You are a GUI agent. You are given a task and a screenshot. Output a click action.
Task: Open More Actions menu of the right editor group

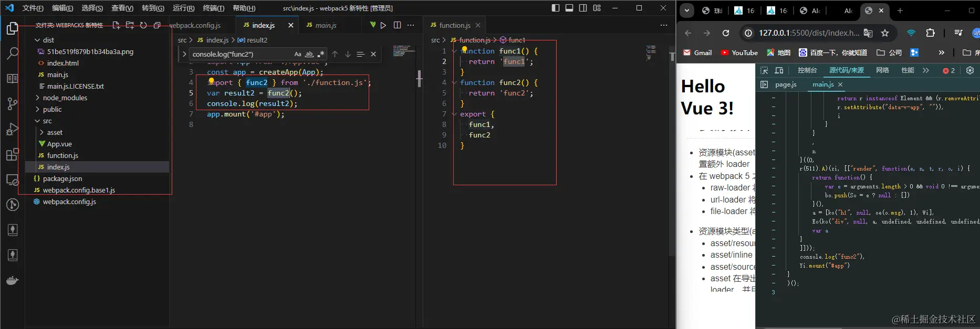click(x=664, y=25)
